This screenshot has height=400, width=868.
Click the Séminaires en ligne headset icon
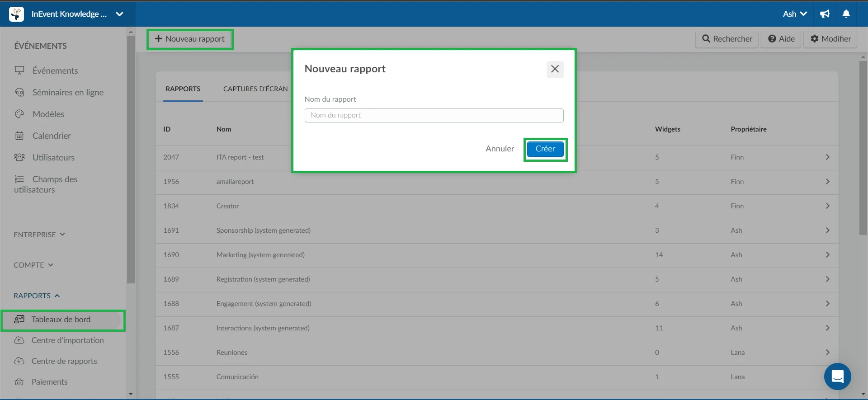click(19, 92)
